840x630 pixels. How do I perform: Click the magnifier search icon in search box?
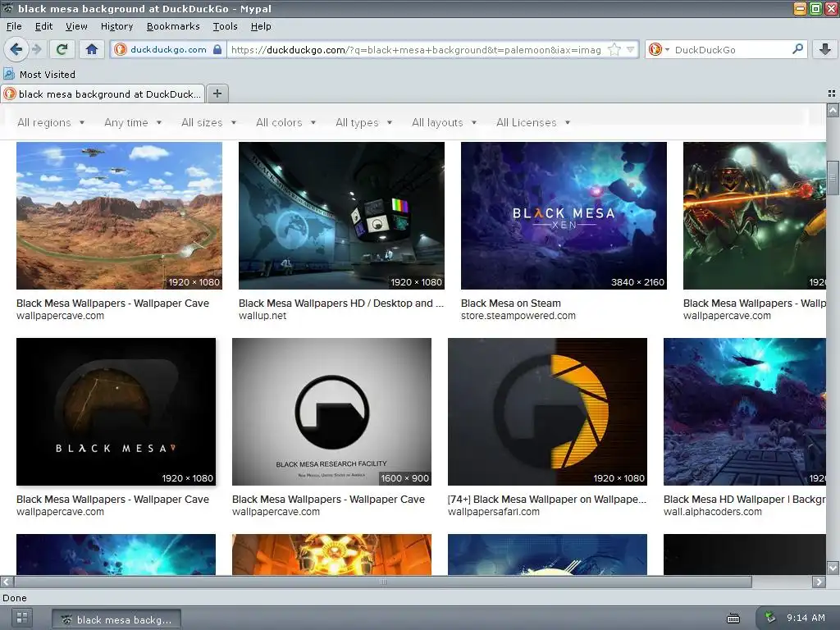(797, 49)
